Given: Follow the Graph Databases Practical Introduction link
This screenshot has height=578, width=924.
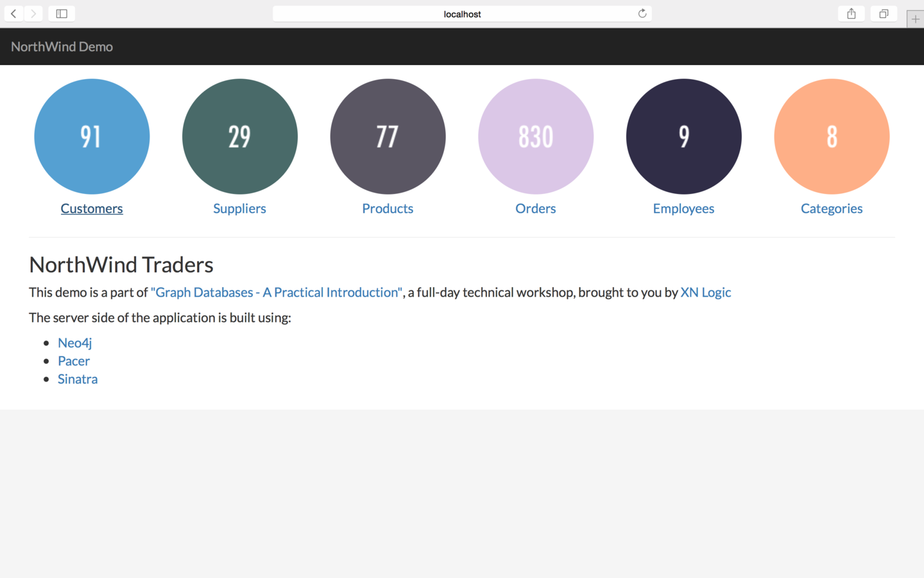Looking at the screenshot, I should click(x=277, y=292).
